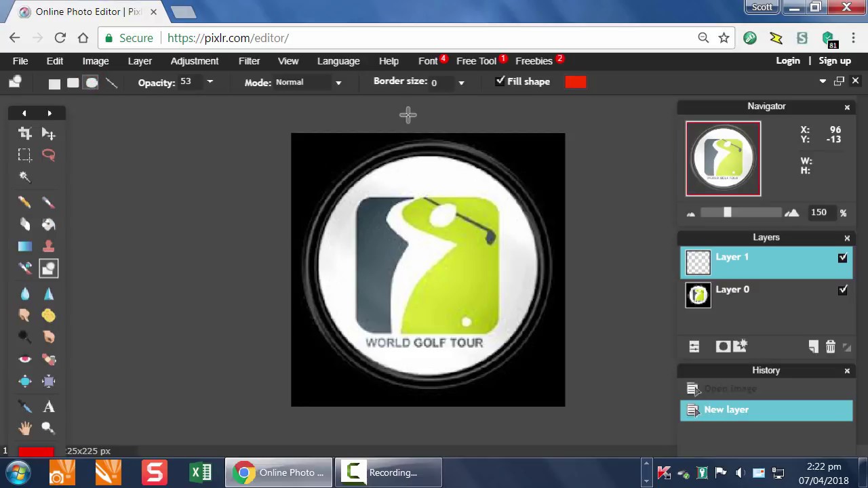The image size is (868, 488).
Task: Select the Color Picker eyedropper tool
Action: (24, 407)
